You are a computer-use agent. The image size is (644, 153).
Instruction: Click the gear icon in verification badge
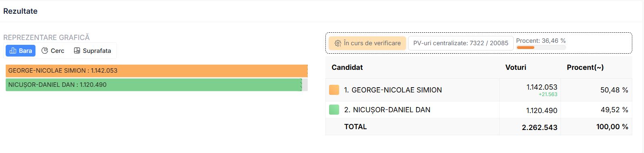(338, 43)
